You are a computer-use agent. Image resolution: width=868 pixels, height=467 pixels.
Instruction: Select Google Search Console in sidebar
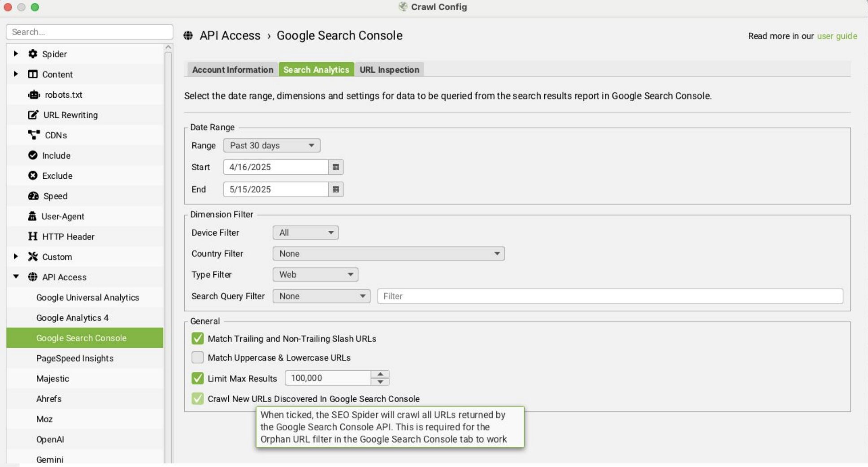point(85,337)
